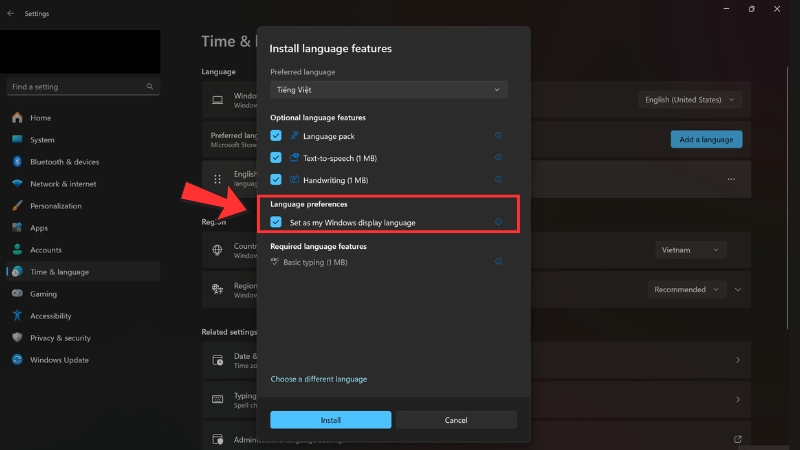Open the English (United States) display dropdown
Screen dimensions: 800x450
pyautogui.click(x=690, y=99)
